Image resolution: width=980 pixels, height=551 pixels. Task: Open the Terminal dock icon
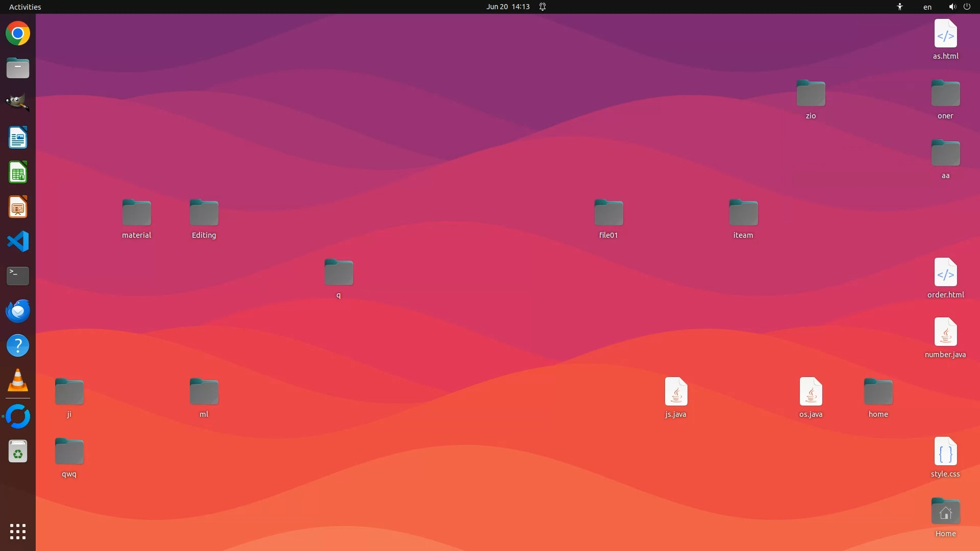pyautogui.click(x=18, y=276)
